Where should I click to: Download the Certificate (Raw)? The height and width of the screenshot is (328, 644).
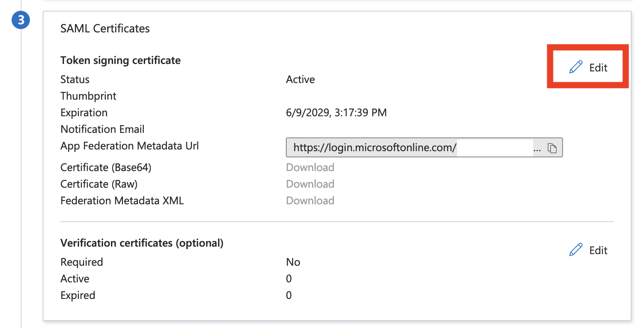point(310,184)
